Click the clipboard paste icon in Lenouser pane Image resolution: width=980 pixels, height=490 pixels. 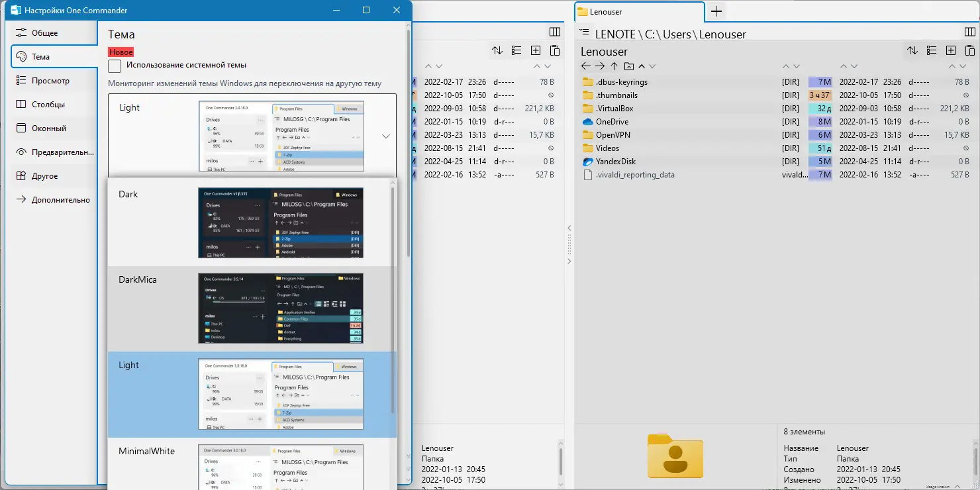[x=970, y=50]
